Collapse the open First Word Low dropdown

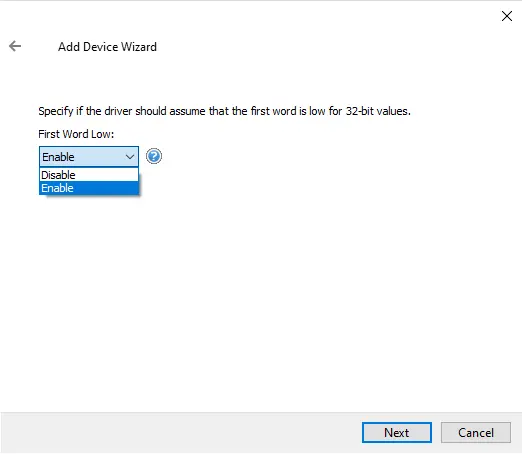[x=130, y=157]
